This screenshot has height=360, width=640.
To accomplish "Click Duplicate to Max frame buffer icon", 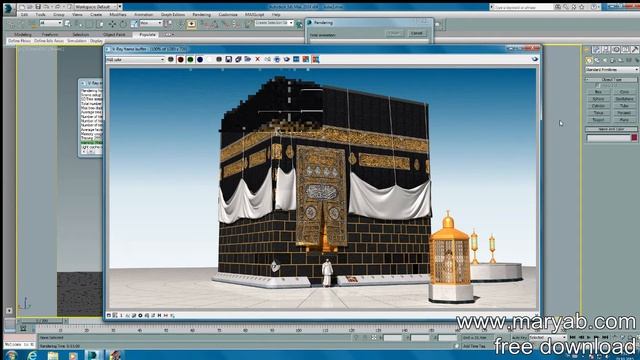I will 267,60.
